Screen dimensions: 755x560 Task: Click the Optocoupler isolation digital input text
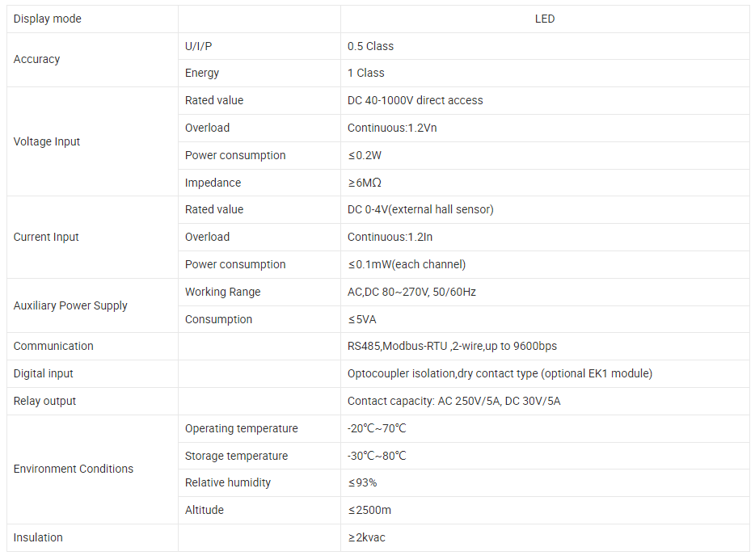(500, 373)
